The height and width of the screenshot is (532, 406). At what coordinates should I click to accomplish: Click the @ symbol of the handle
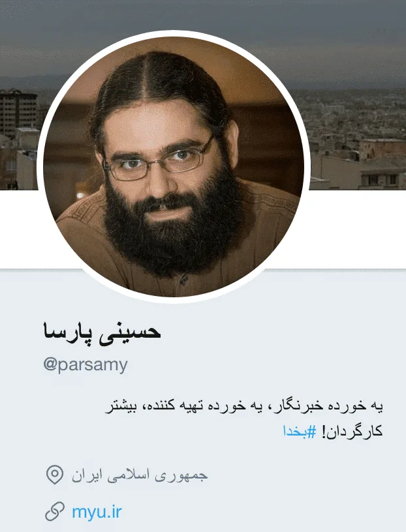(x=50, y=364)
